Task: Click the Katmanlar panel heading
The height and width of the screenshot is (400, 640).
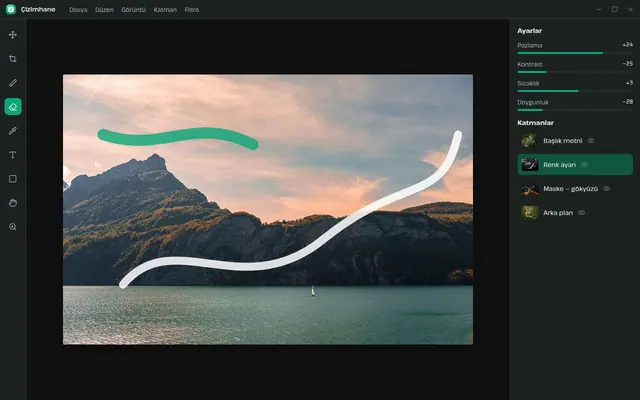Action: pos(535,122)
